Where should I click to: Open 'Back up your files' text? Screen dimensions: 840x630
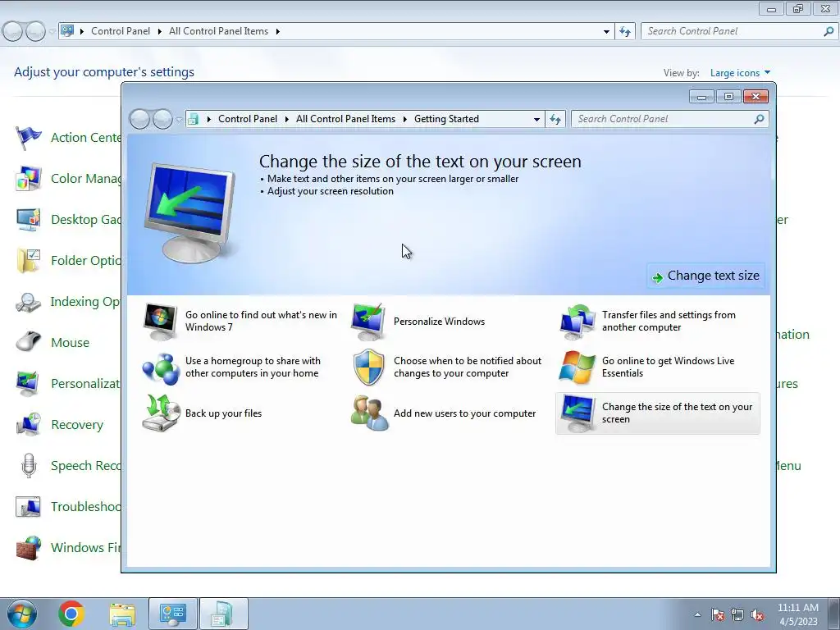(223, 413)
